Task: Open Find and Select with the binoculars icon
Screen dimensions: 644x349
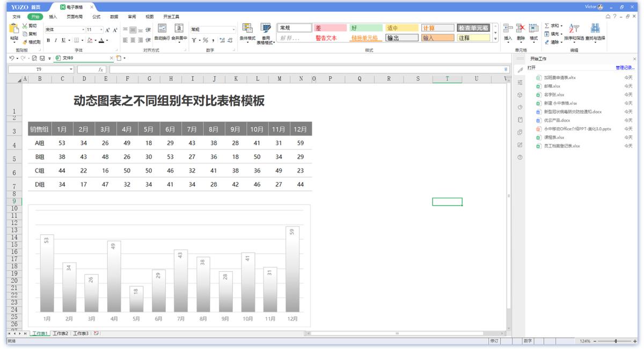Action: pyautogui.click(x=595, y=27)
